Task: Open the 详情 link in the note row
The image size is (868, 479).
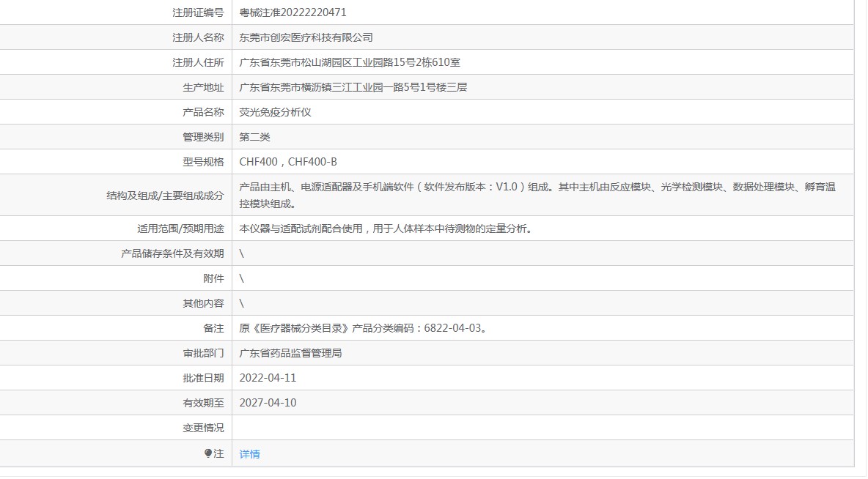Action: click(250, 454)
